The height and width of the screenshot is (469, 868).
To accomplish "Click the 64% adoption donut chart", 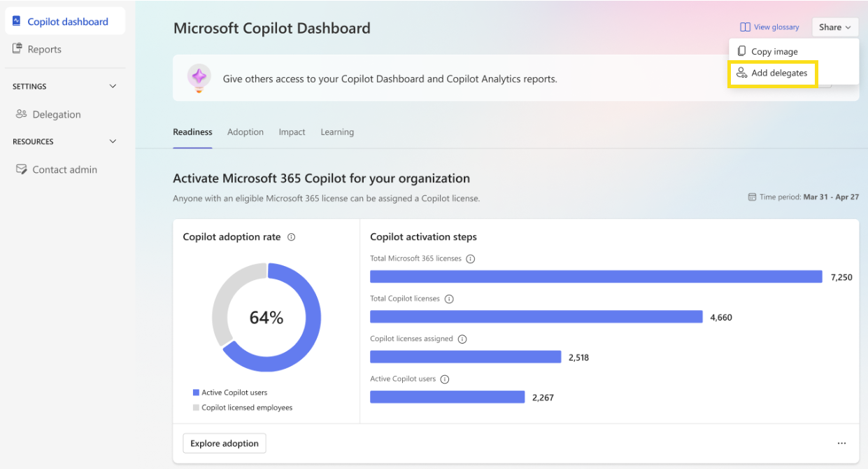I will [266, 317].
